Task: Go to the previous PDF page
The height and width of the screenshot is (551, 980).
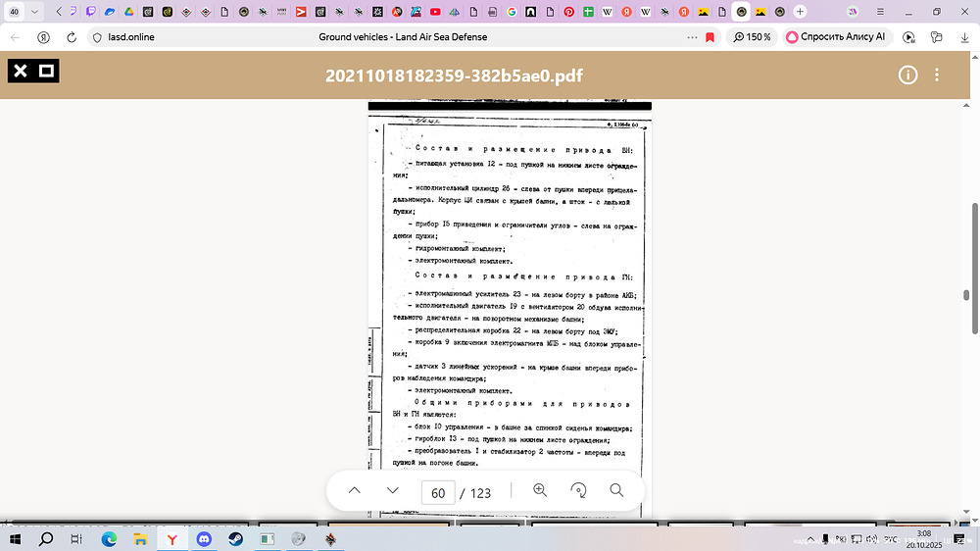Action: 355,491
